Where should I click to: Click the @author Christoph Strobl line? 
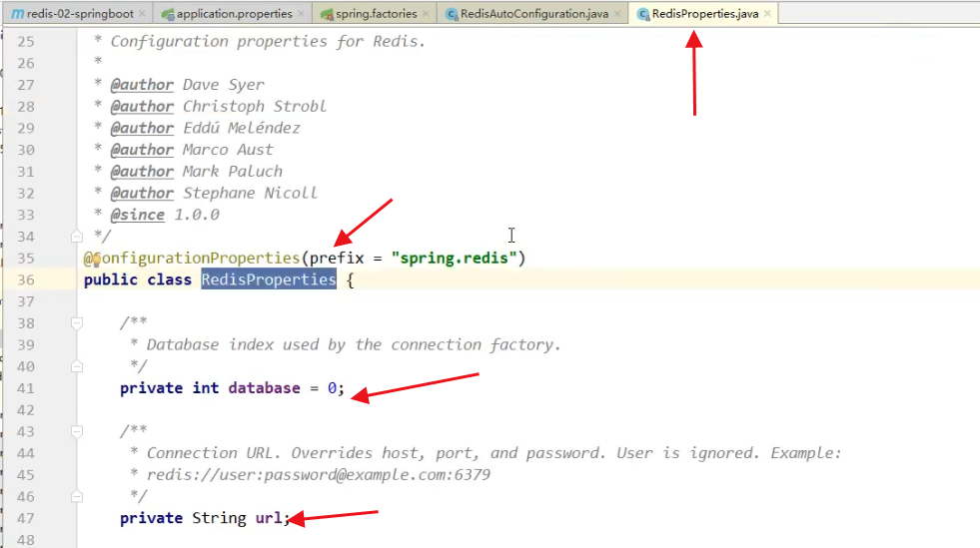[x=218, y=106]
